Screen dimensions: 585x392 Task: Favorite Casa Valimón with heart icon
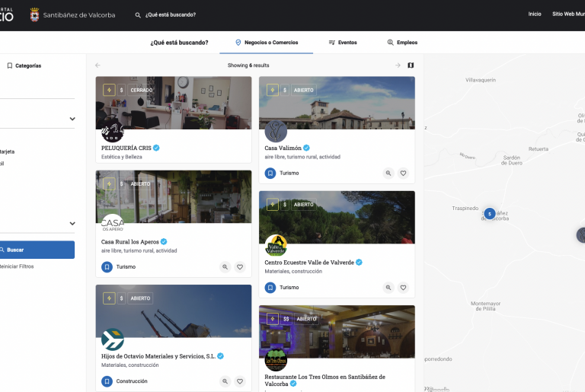pyautogui.click(x=403, y=173)
